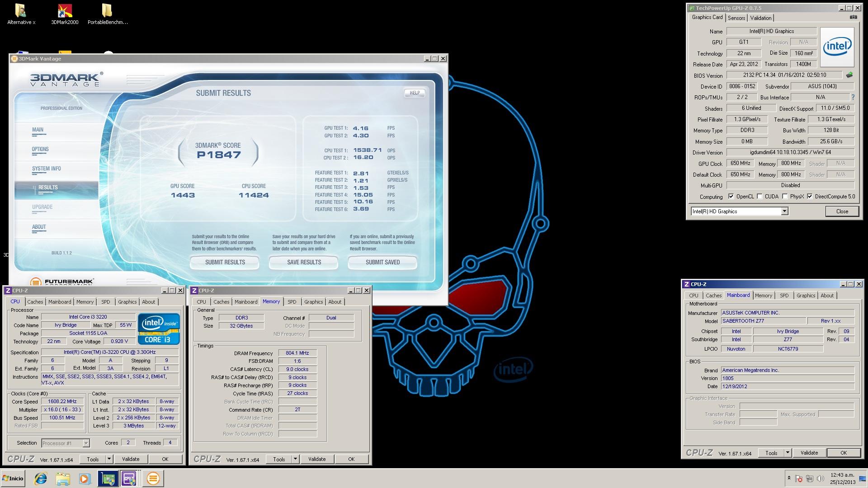Toggle the PhysX checkbox in GPU-Z
The width and height of the screenshot is (868, 488).
click(x=785, y=197)
